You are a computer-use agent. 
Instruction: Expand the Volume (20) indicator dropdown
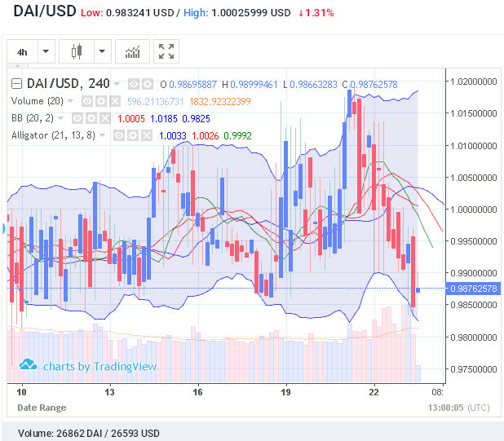pos(70,101)
